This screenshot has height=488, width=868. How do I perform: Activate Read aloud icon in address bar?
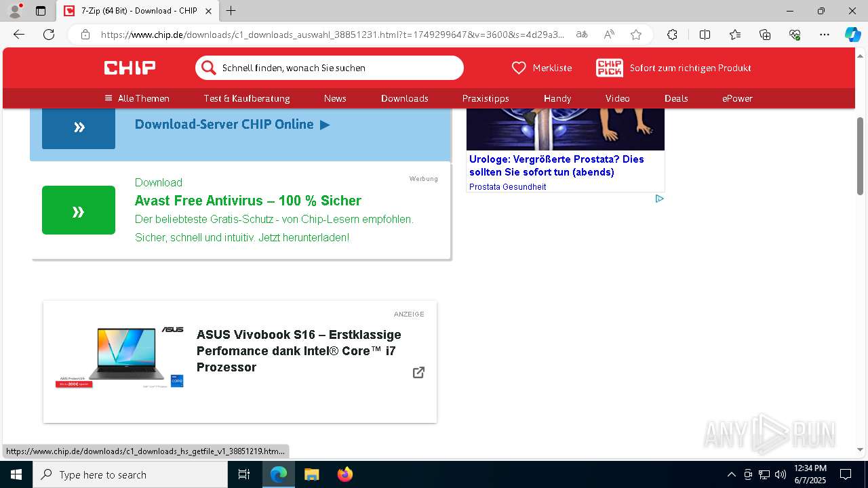(x=609, y=35)
